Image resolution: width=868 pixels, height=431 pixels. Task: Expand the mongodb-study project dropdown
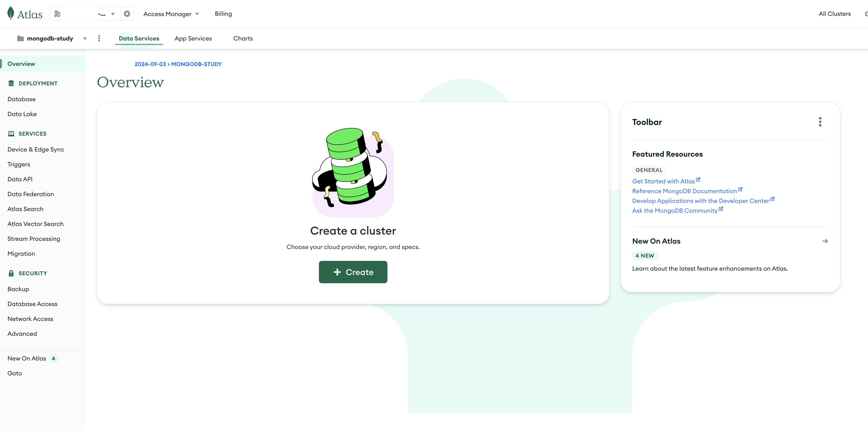(x=85, y=38)
